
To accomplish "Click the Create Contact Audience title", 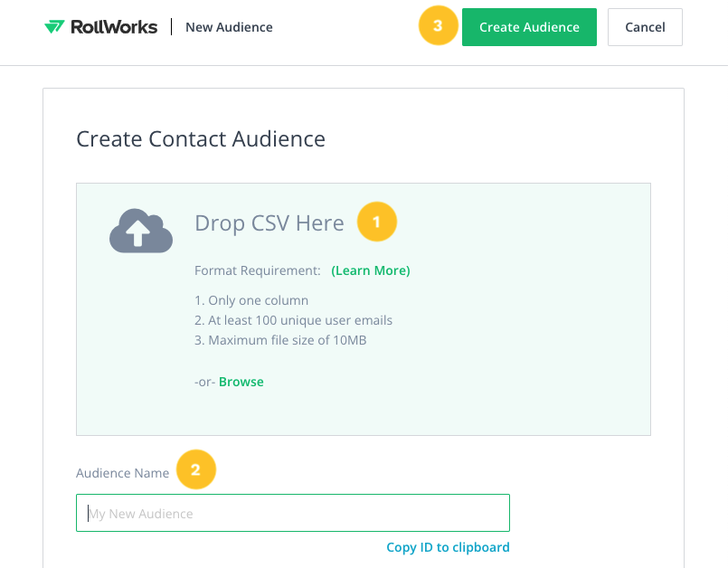I will (201, 139).
